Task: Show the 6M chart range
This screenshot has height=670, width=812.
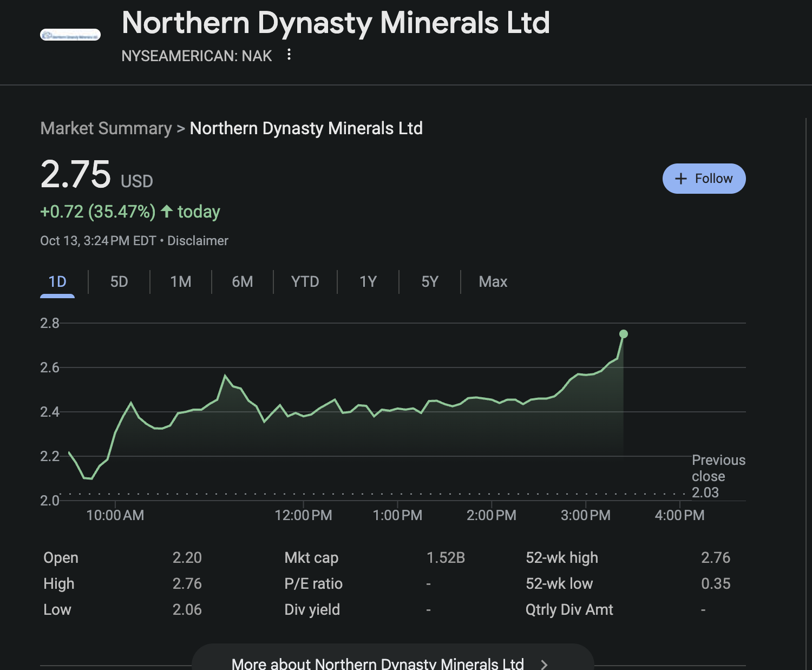Action: coord(243,282)
